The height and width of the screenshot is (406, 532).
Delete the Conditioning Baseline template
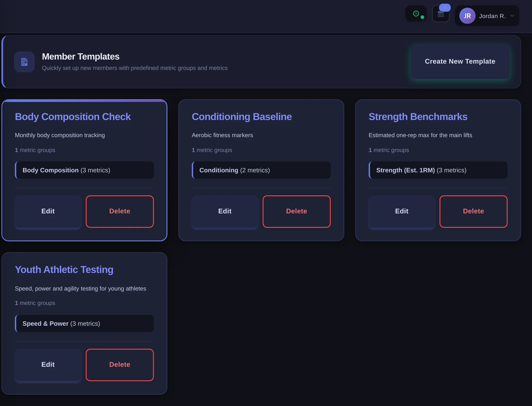(x=297, y=211)
